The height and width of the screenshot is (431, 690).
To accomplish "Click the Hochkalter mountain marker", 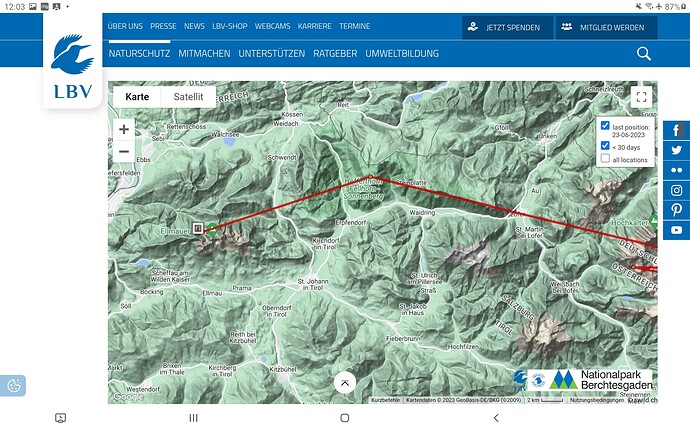I will click(653, 220).
